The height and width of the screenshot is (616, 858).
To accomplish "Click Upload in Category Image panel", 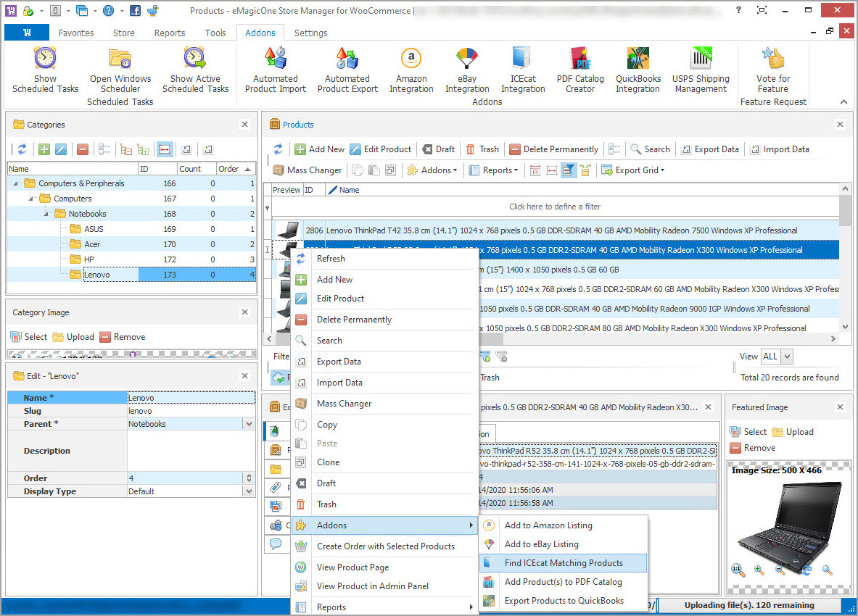I will pyautogui.click(x=73, y=337).
